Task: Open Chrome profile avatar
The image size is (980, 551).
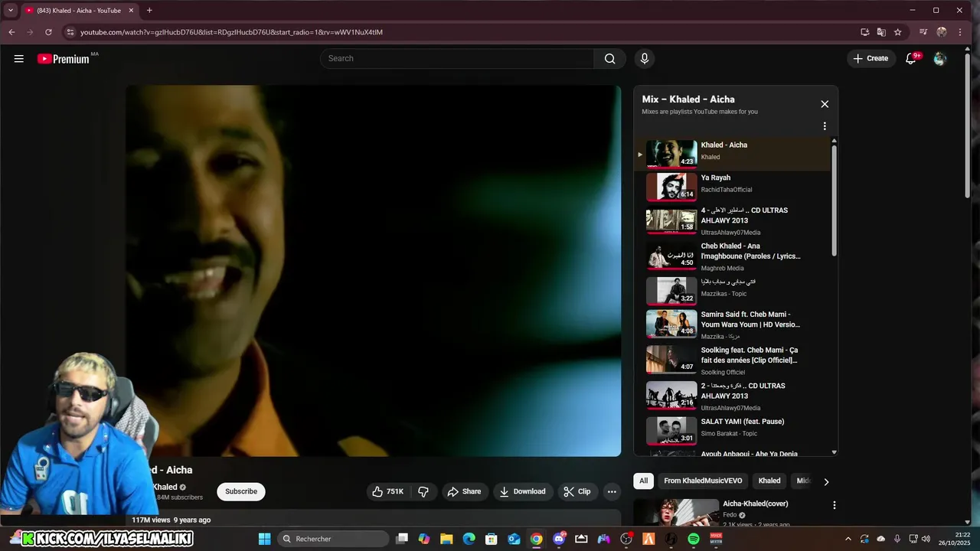Action: click(x=942, y=32)
